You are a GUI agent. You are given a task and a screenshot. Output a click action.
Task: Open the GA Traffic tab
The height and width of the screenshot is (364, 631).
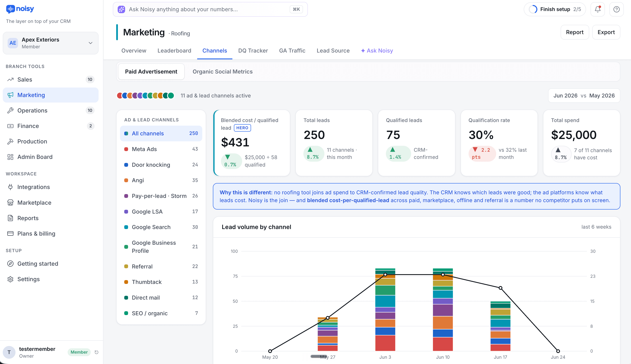[x=292, y=51]
